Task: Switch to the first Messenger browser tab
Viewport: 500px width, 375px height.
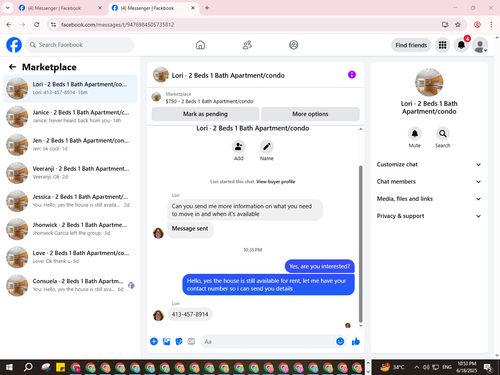Action: coord(60,8)
